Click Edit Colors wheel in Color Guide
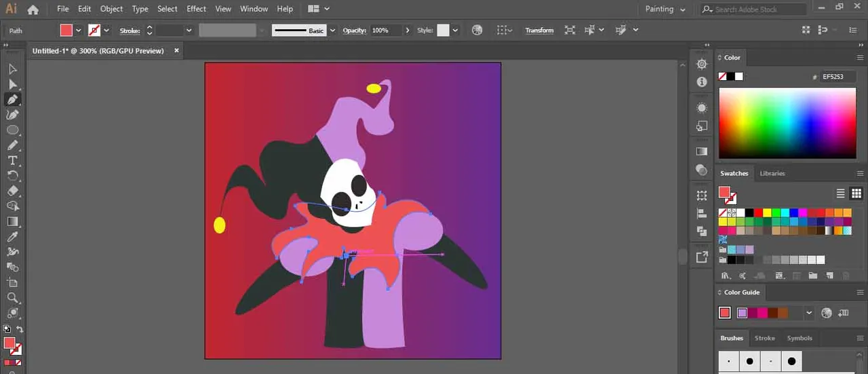 826,313
